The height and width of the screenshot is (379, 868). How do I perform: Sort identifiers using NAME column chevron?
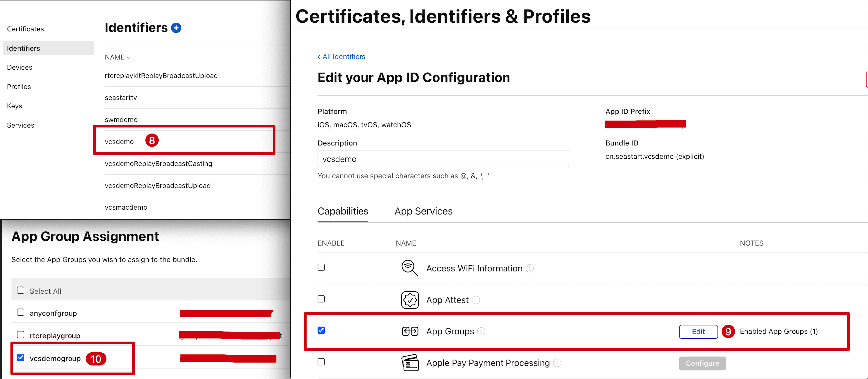129,58
